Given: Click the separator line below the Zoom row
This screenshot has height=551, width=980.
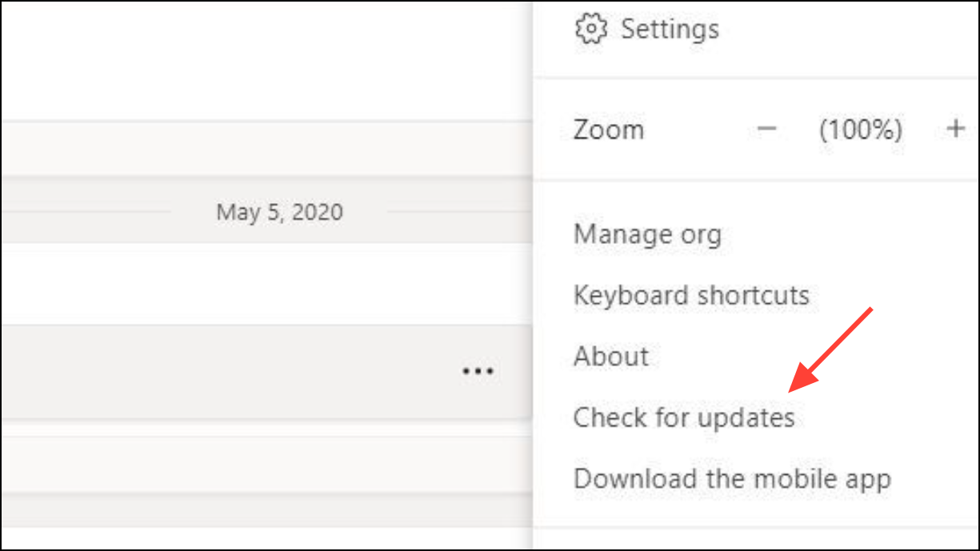Looking at the screenshot, I should pos(756,181).
